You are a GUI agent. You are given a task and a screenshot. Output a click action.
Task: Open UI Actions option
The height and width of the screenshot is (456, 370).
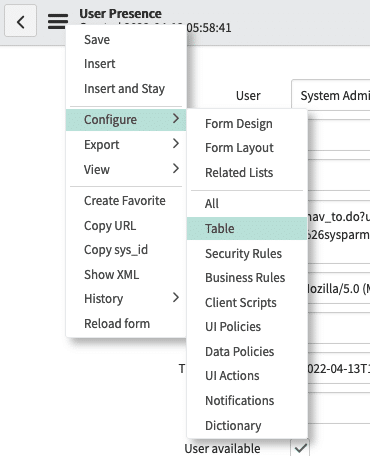247,376
